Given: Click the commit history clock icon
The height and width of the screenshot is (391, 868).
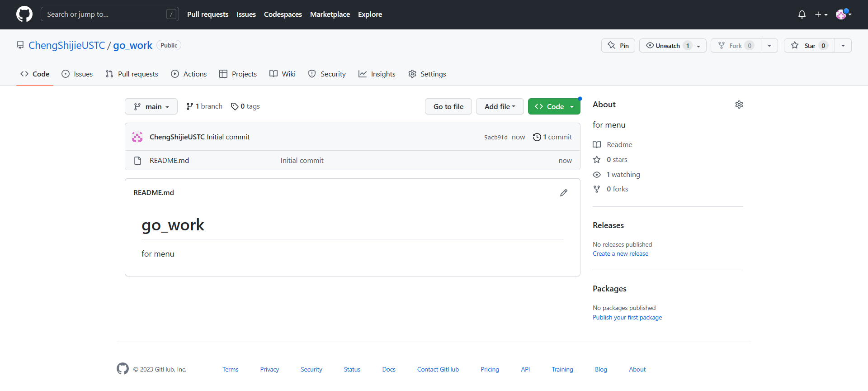Looking at the screenshot, I should pyautogui.click(x=537, y=137).
